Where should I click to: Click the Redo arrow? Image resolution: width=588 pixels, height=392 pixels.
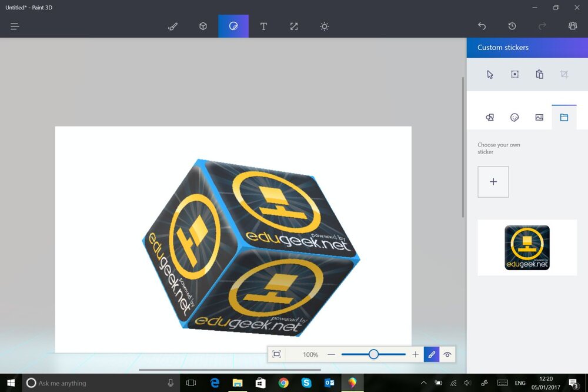click(x=542, y=26)
